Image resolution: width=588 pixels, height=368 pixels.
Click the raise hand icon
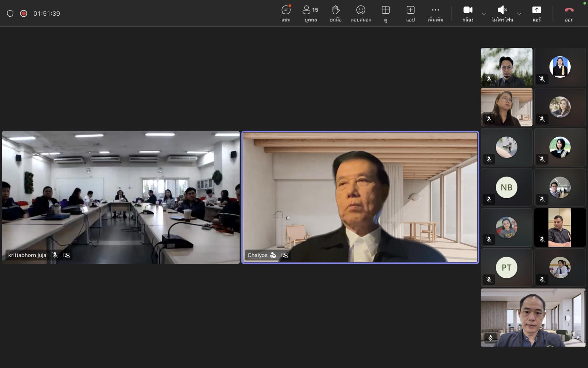pyautogui.click(x=336, y=10)
